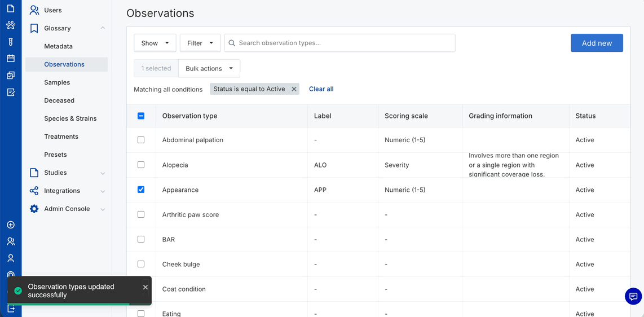Tick the Alopecia row checkbox
Image resolution: width=644 pixels, height=317 pixels.
(x=141, y=165)
